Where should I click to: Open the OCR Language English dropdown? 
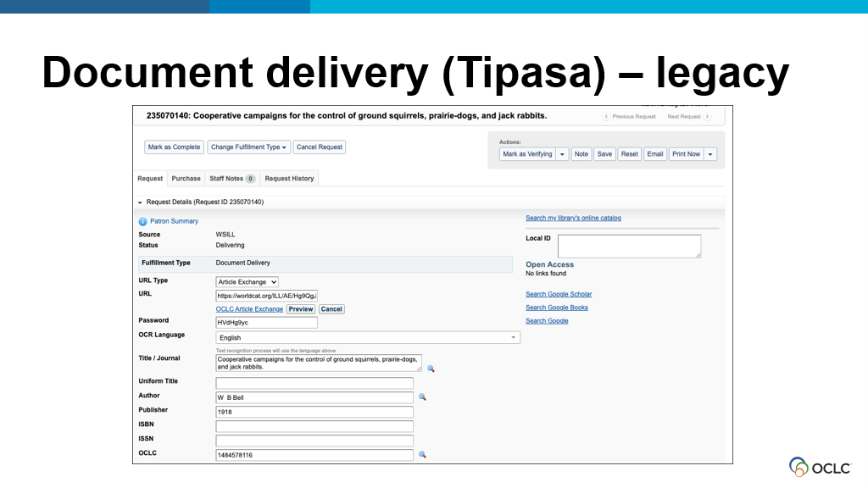click(368, 337)
